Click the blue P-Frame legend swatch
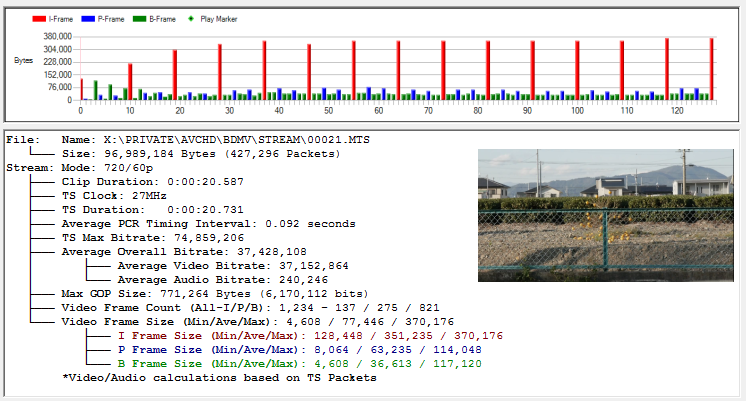 coord(87,18)
